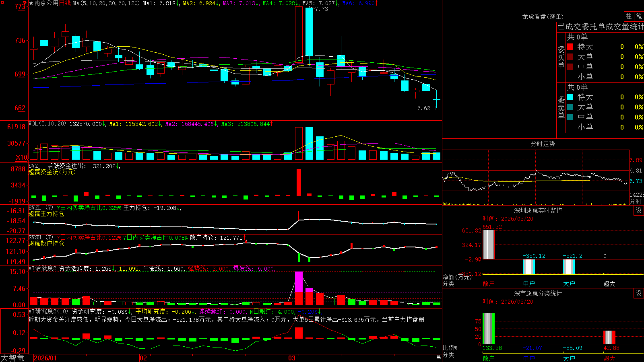The image size is (644, 362).
Task: Click the 超赢主力持仓 label
Action: [x=46, y=214]
